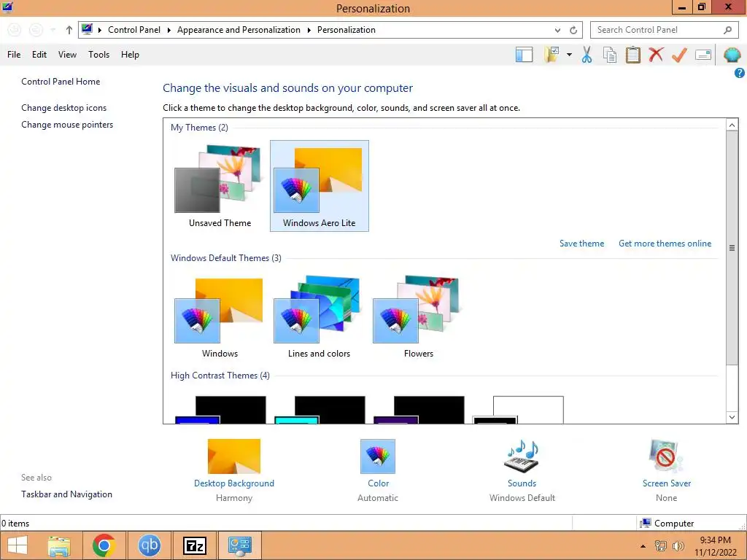Expand the address bar history dropdown
Screen dimensions: 747x560
[557, 30]
